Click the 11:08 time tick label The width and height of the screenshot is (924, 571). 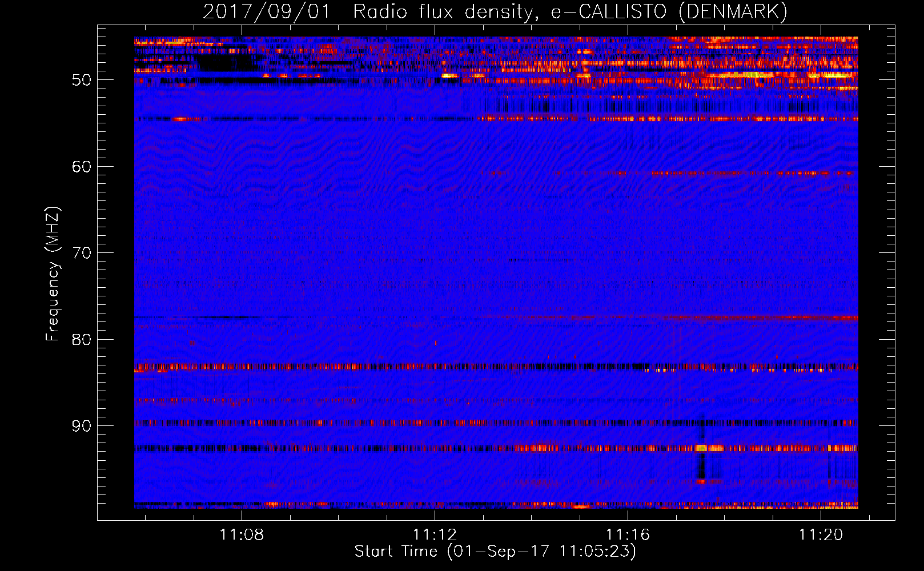[x=242, y=534]
